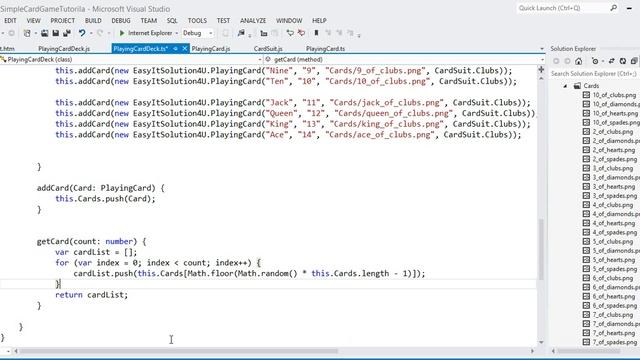The width and height of the screenshot is (640, 360).
Task: Click the Forward navigation icon in Solution Explorer
Action: click(567, 61)
